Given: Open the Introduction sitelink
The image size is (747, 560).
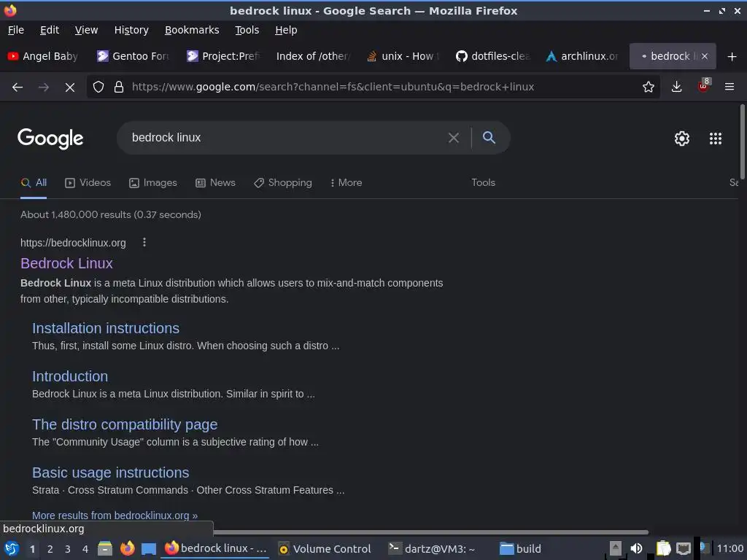Looking at the screenshot, I should 70,377.
